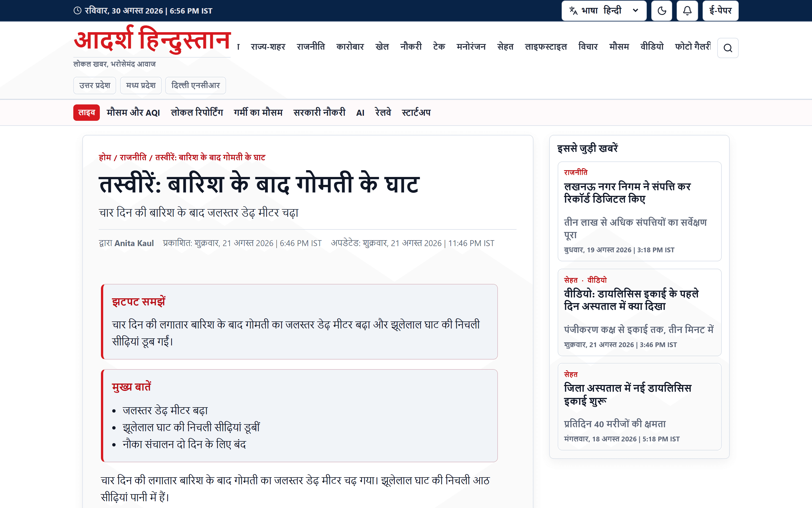Click the red लाइव badge

[87, 113]
